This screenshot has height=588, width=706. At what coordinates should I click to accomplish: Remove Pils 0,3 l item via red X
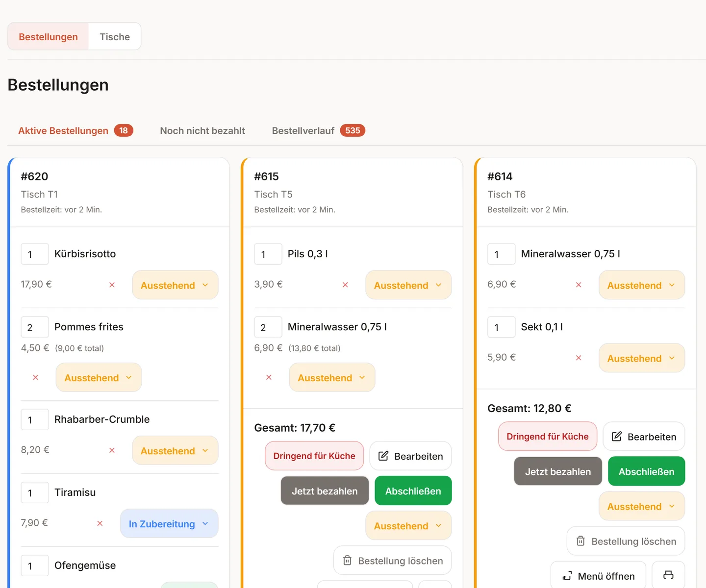pyautogui.click(x=345, y=285)
